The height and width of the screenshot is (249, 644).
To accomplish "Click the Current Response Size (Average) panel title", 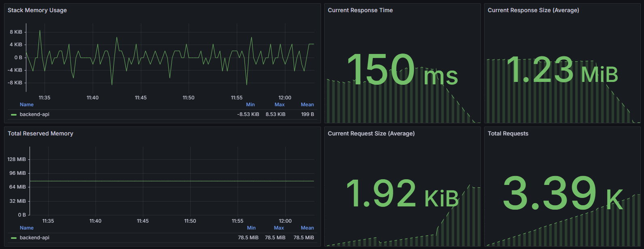I will click(x=533, y=10).
